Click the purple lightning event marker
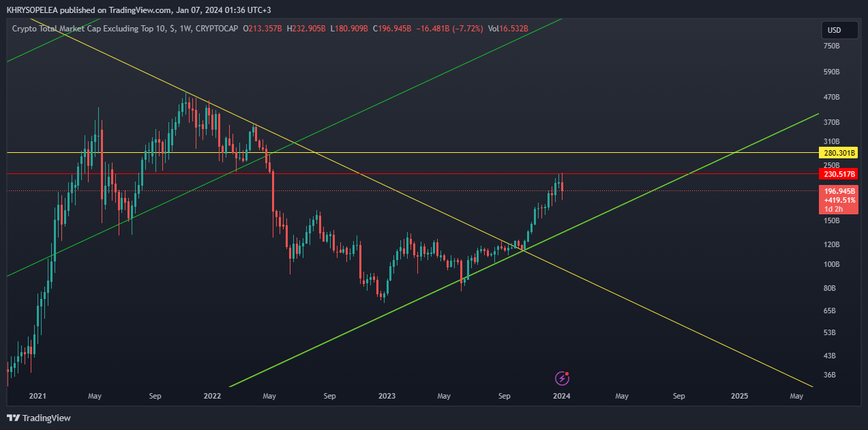The height and width of the screenshot is (430, 868). coord(563,377)
